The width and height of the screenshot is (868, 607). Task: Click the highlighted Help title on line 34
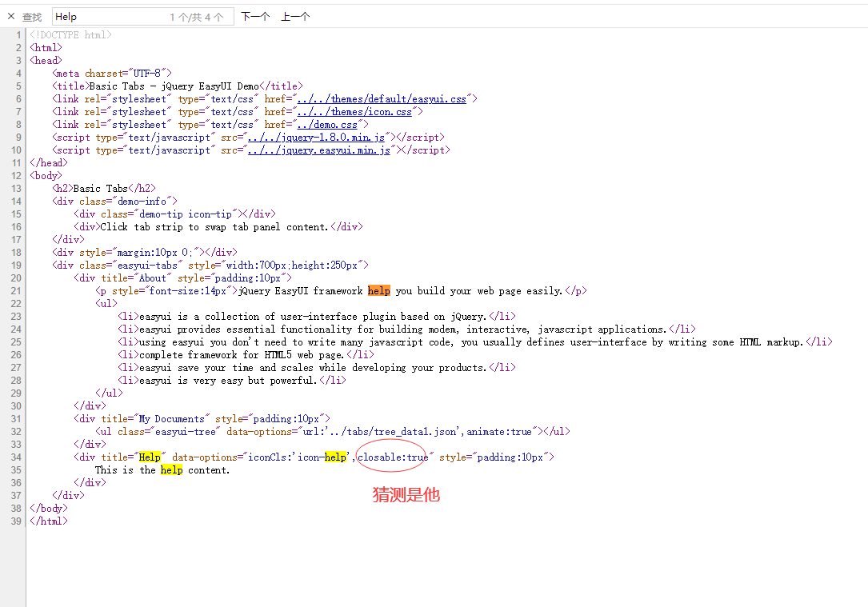click(x=150, y=457)
